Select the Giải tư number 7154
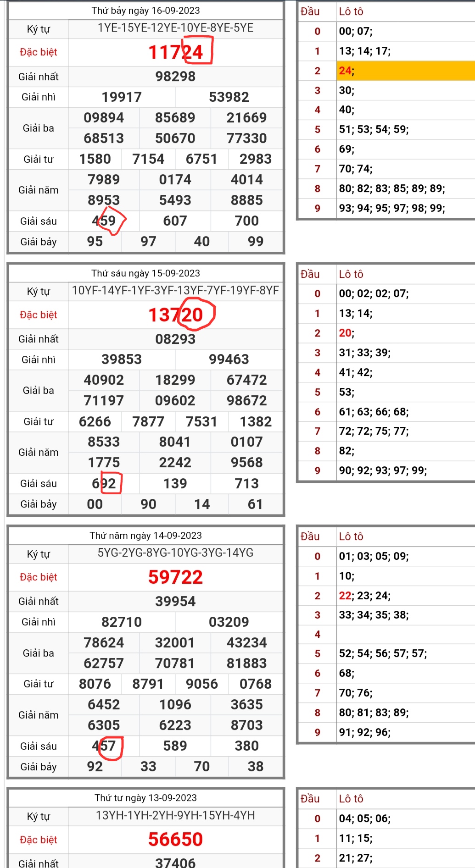Viewport: 475px width, 868px height. pyautogui.click(x=148, y=159)
